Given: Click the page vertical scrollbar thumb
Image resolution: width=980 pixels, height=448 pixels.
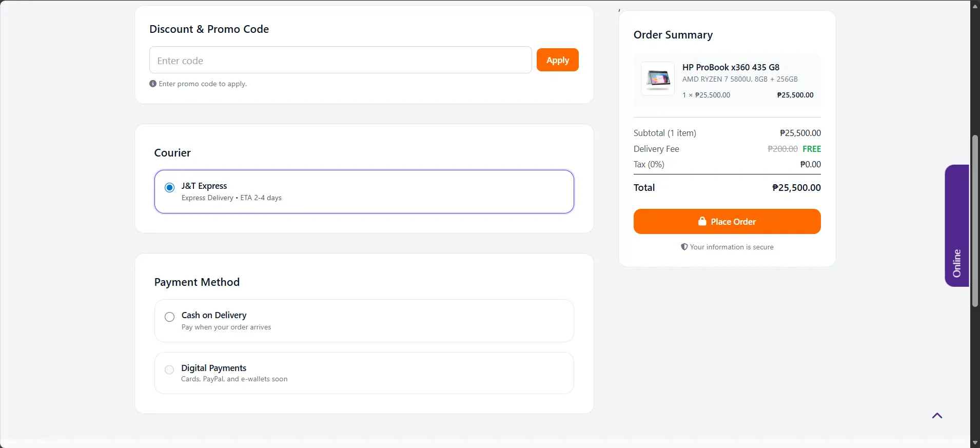Looking at the screenshot, I should pos(975,221).
